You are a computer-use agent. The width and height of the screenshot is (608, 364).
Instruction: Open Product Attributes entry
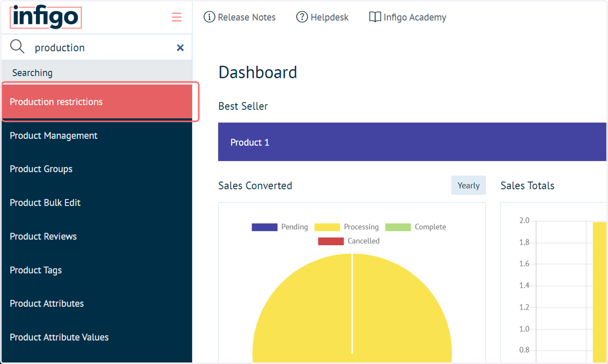point(97,303)
